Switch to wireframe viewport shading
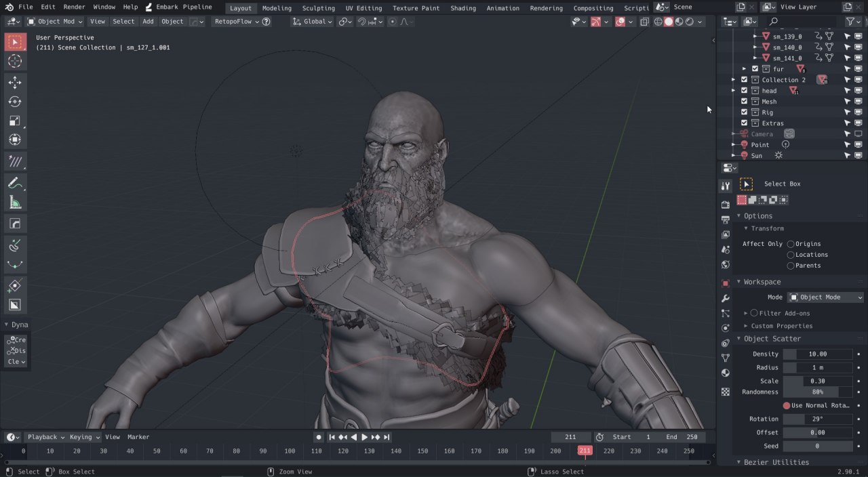The width and height of the screenshot is (868, 477). (x=658, y=22)
